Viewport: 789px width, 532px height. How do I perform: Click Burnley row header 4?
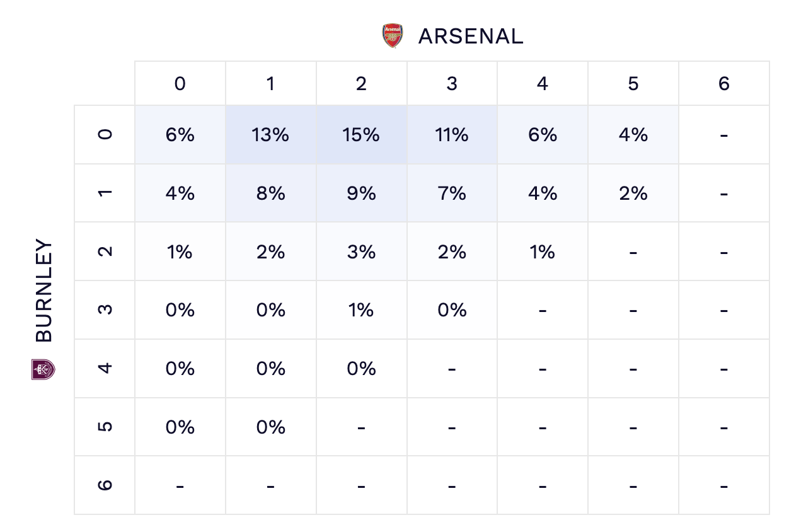(x=105, y=368)
